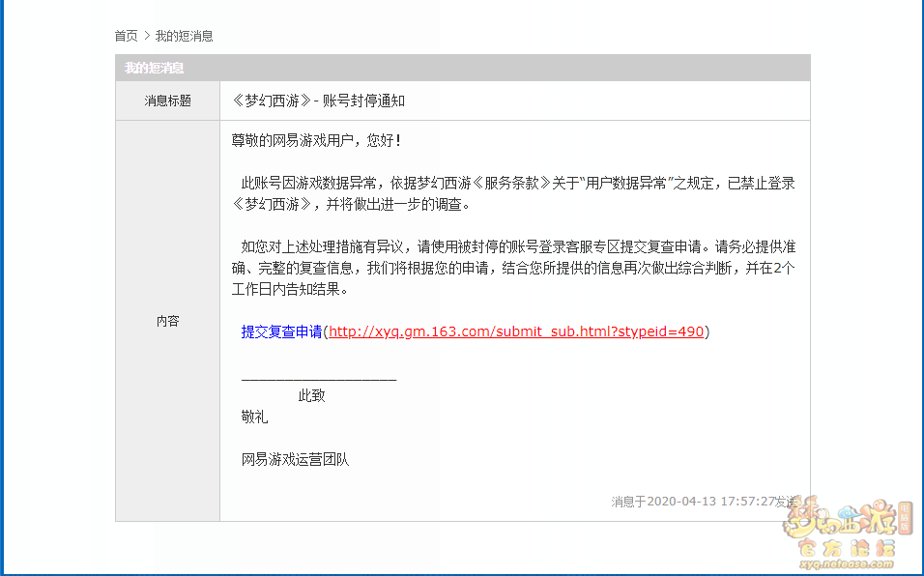This screenshot has width=924, height=576.
Task: Open the xyq.gm.163.com submit URL link
Action: [516, 331]
